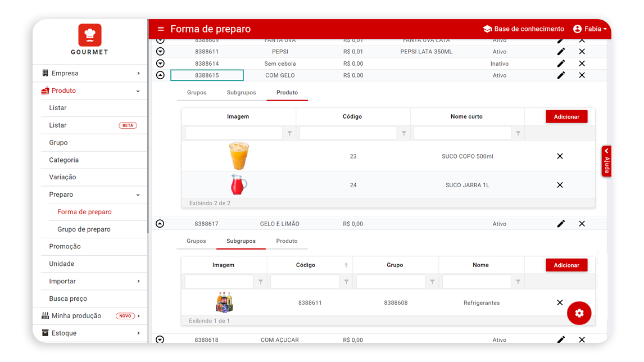Screen dimensions: 644x362
Task: Click the product Código filter input
Action: (x=348, y=133)
